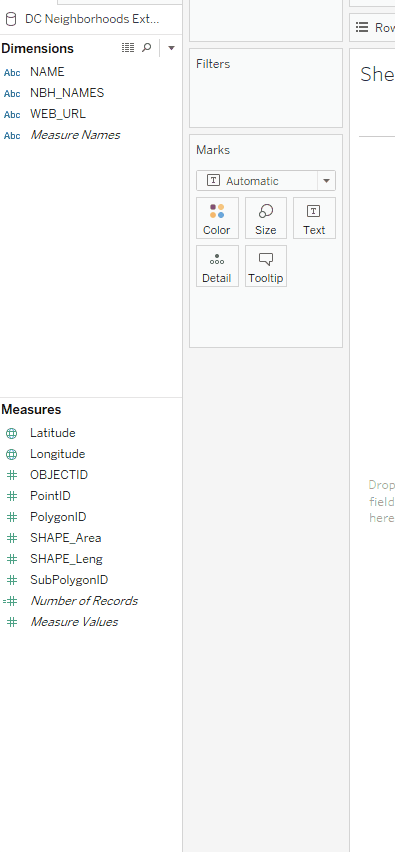Select the Number of Records measure
Viewport: 395px width, 852px height.
pyautogui.click(x=84, y=601)
